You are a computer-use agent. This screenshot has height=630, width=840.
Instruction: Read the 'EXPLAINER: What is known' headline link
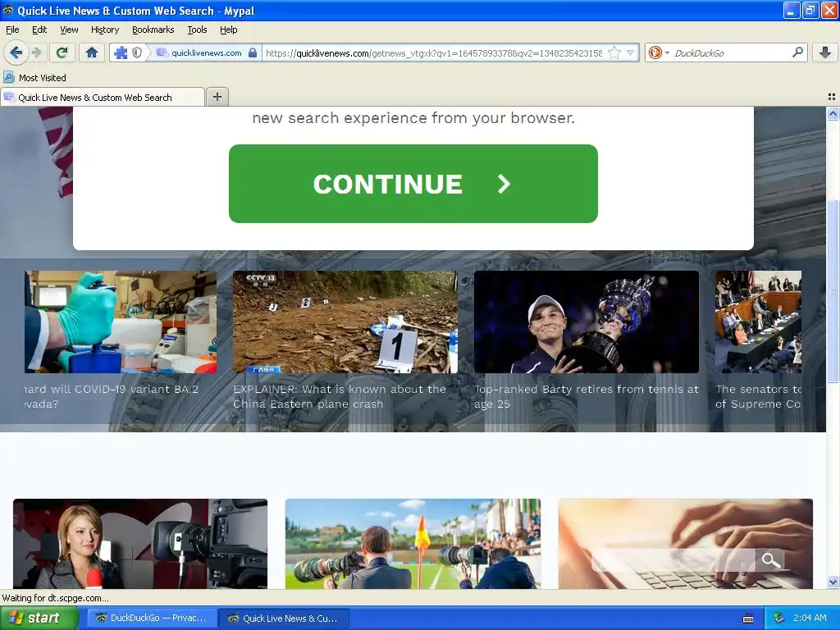click(x=339, y=396)
